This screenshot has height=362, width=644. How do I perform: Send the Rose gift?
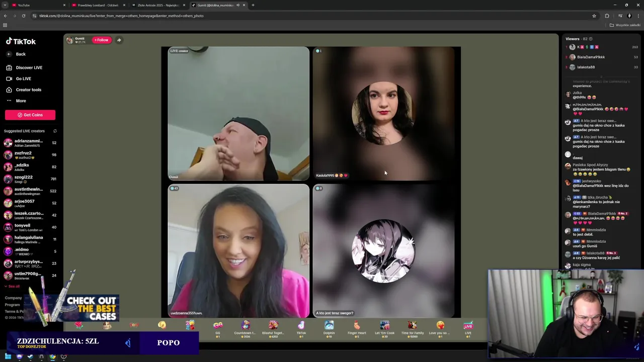click(79, 325)
